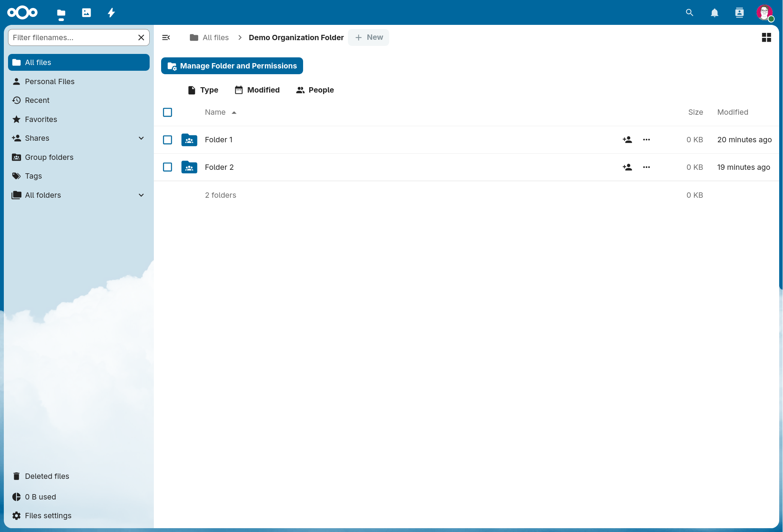This screenshot has width=783, height=532.
Task: Expand the Shares section chevron
Action: [141, 138]
